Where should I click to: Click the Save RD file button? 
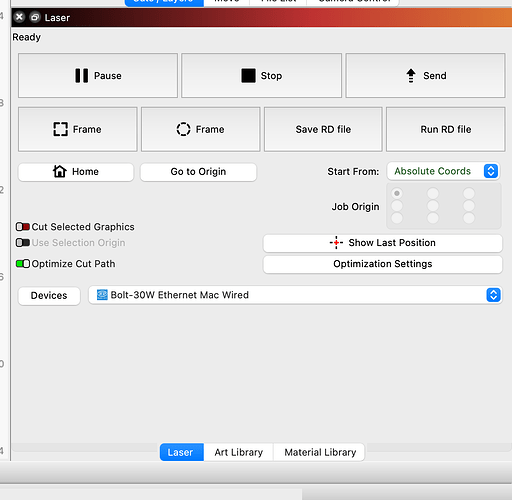coord(323,129)
